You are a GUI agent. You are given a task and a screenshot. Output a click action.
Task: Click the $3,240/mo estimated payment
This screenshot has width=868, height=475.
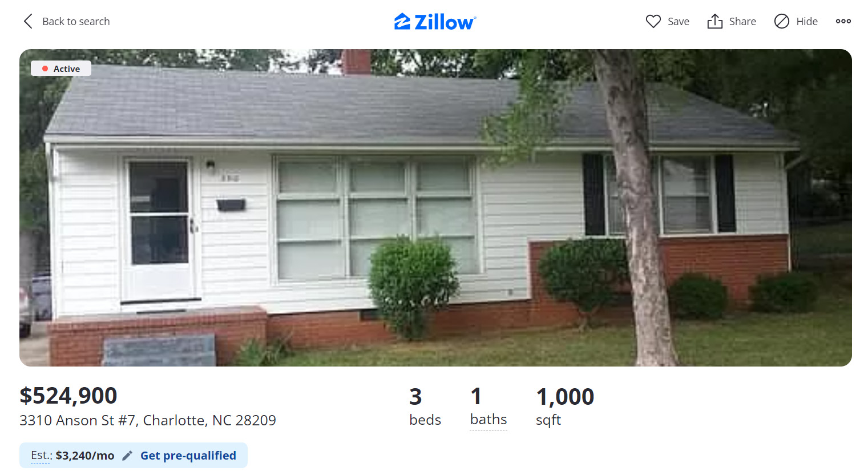click(x=85, y=456)
